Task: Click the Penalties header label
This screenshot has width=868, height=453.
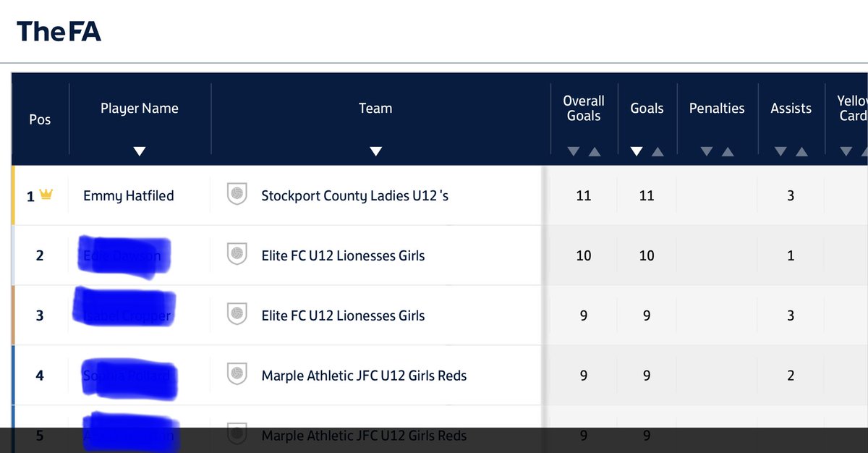Action: (717, 109)
